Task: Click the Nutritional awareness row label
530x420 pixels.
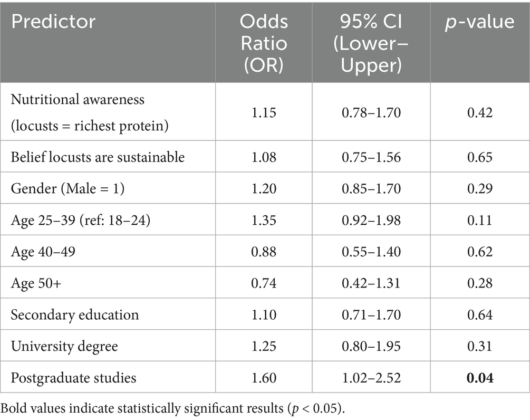Action: coord(78,111)
